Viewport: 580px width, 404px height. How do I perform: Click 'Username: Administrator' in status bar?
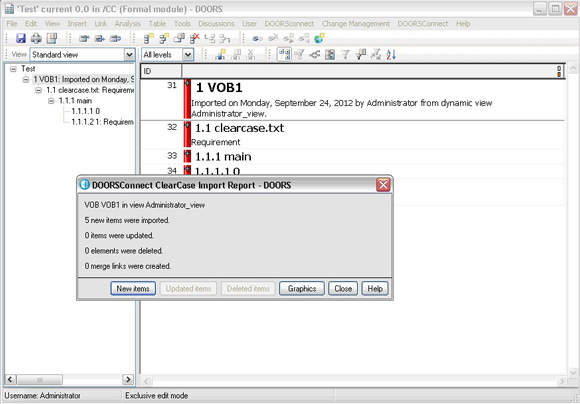42,395
